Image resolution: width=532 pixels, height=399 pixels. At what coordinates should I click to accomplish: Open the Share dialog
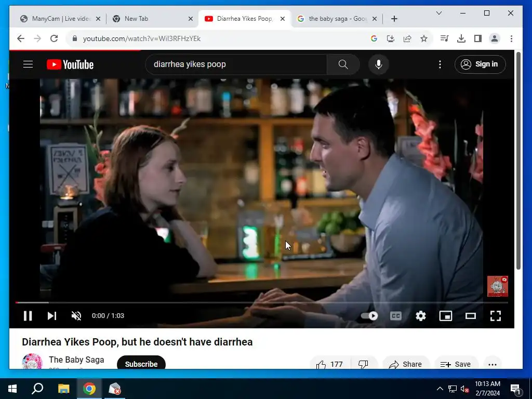tap(405, 363)
